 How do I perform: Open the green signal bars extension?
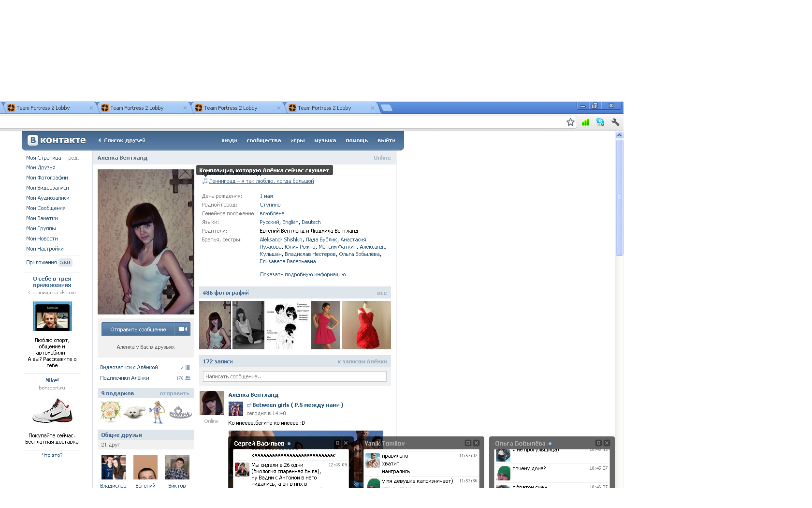[x=585, y=122]
